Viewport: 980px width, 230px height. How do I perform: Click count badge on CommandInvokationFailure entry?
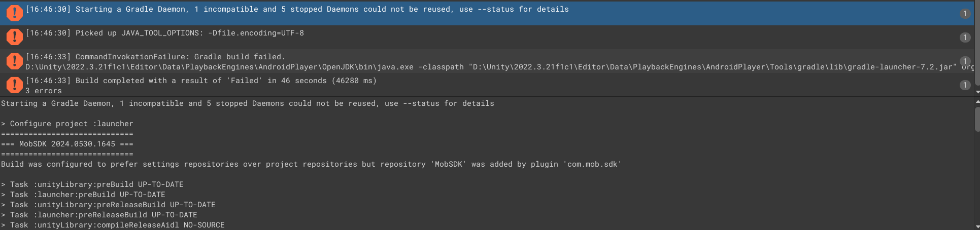965,61
